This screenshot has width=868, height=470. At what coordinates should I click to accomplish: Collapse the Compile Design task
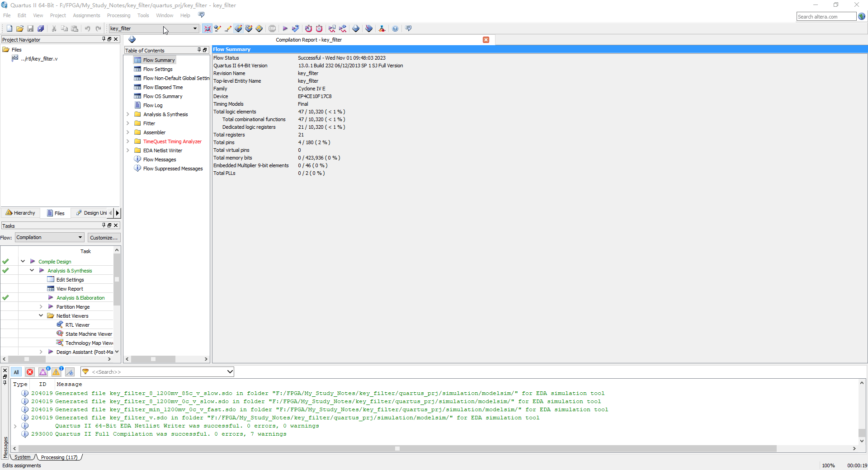[x=23, y=261]
